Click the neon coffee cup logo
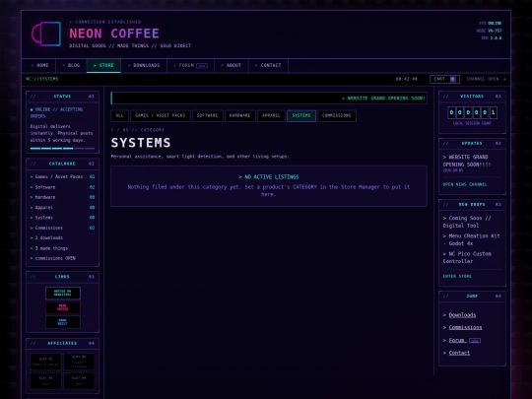532x399 pixels. [46, 33]
